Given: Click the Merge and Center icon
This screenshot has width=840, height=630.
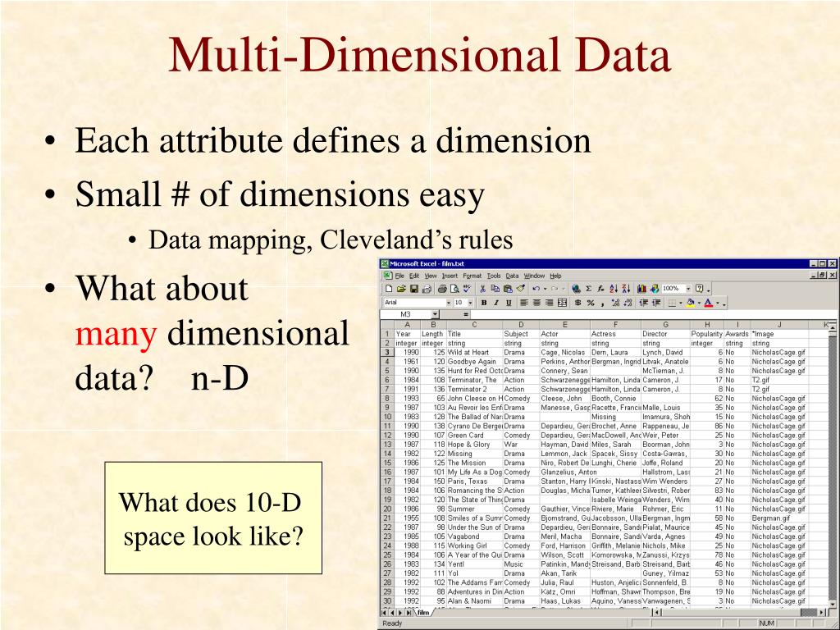Looking at the screenshot, I should tap(562, 303).
